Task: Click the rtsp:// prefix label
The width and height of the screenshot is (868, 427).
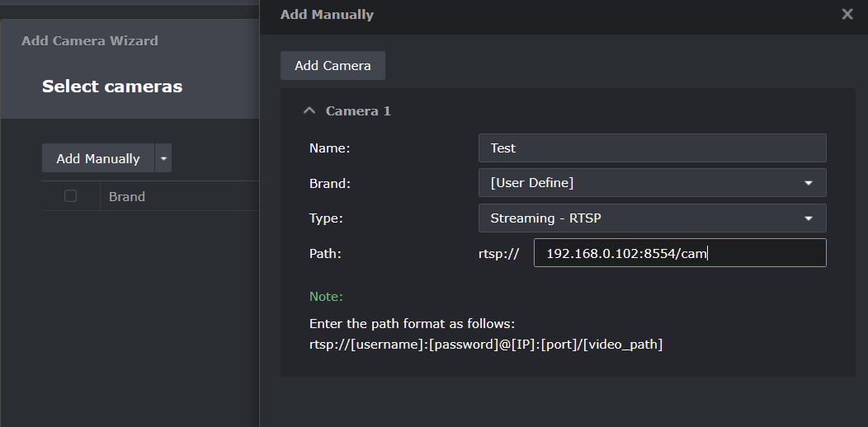Action: tap(498, 254)
